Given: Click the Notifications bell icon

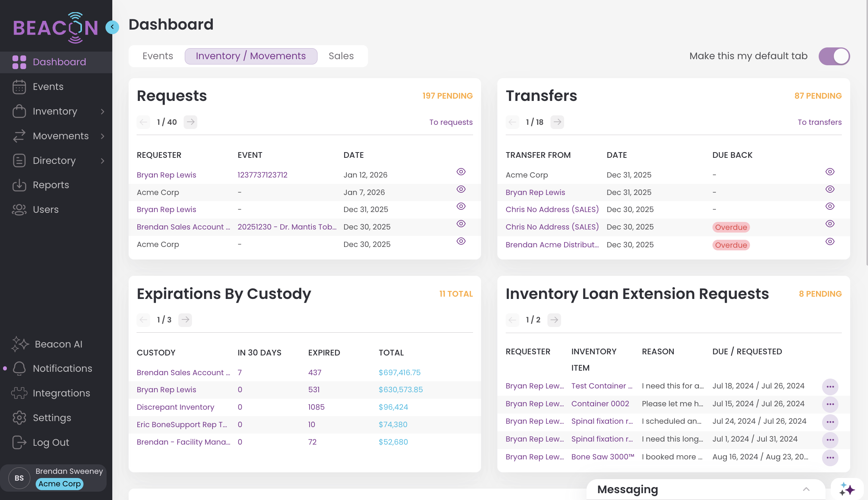Looking at the screenshot, I should (19, 368).
